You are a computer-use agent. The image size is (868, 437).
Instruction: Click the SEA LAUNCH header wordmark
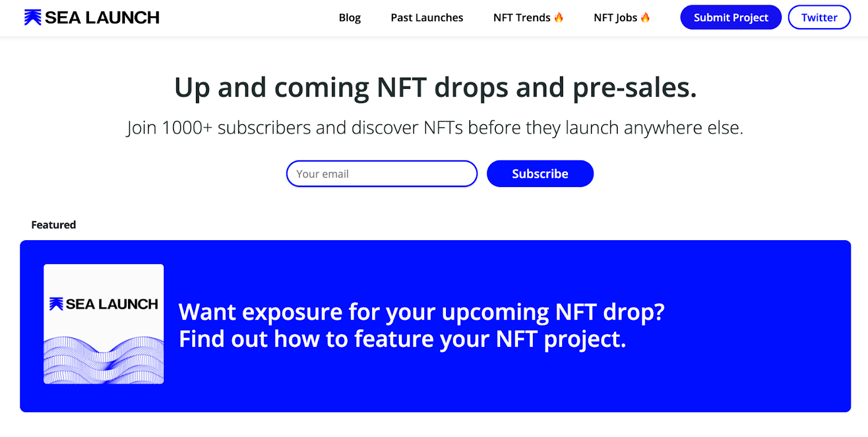102,17
